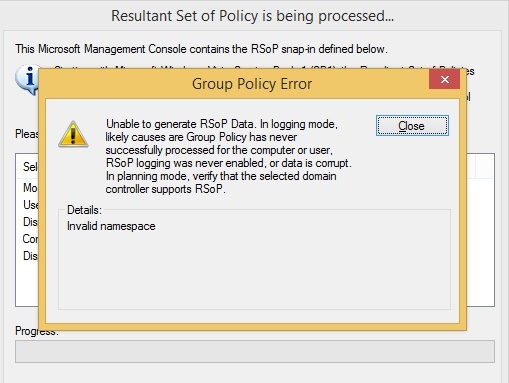Click the Progress label above the bar
Screen dimensions: 509x383
coord(37,332)
